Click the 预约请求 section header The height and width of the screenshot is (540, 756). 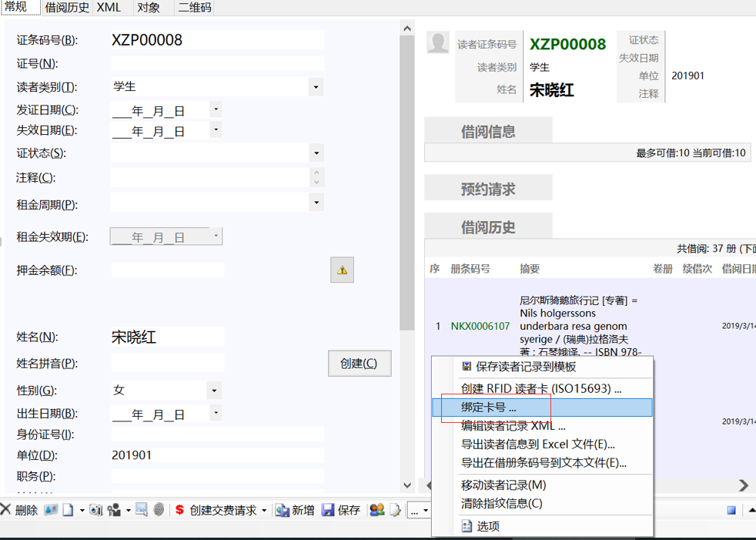[x=488, y=189]
